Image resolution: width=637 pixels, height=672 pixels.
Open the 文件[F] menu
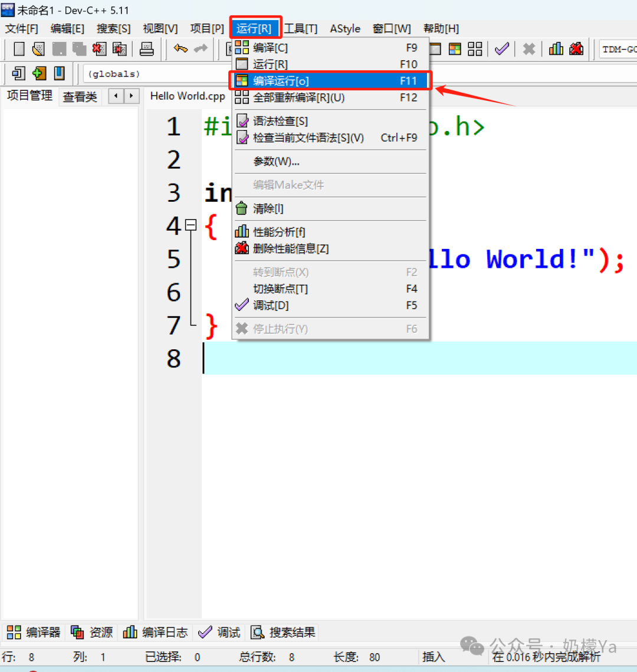point(21,29)
